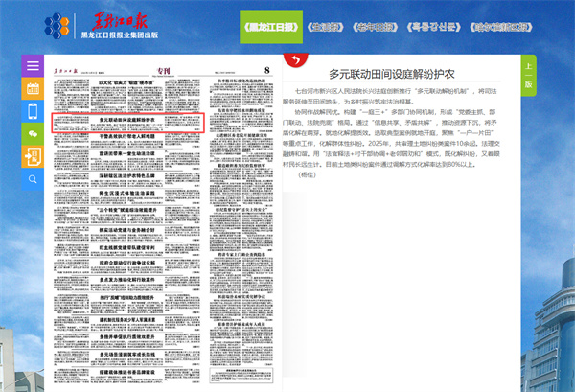Click the orange archive return icon
Image resolution: width=575 pixels, height=392 pixels.
33,155
